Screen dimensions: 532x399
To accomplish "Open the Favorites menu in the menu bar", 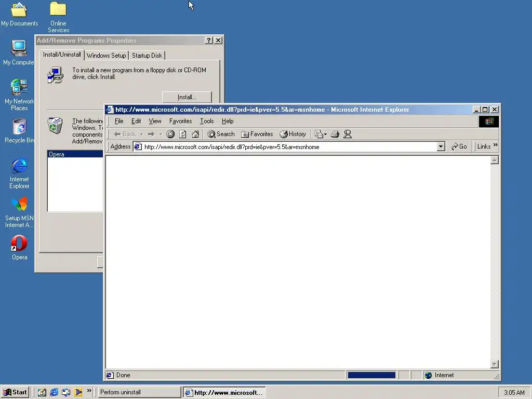I will (180, 121).
